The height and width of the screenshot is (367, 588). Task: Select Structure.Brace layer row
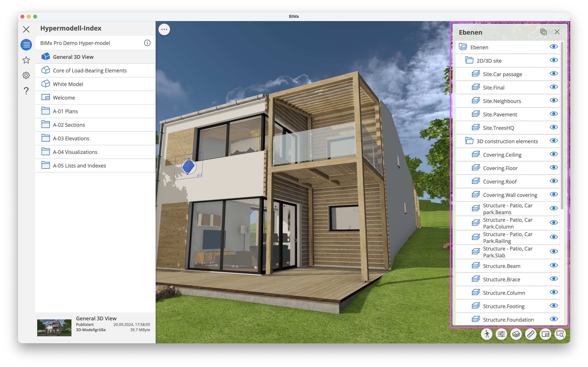(507, 279)
